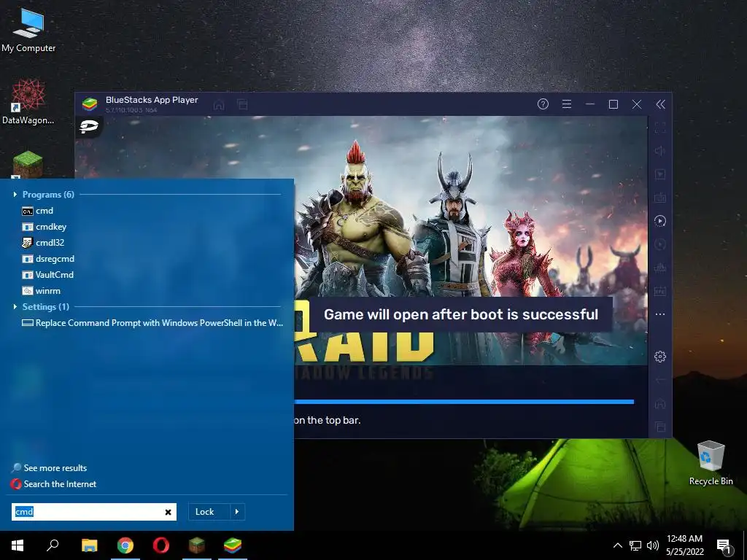Image resolution: width=747 pixels, height=560 pixels.
Task: Click taskbar search magnifier
Action: [53, 545]
